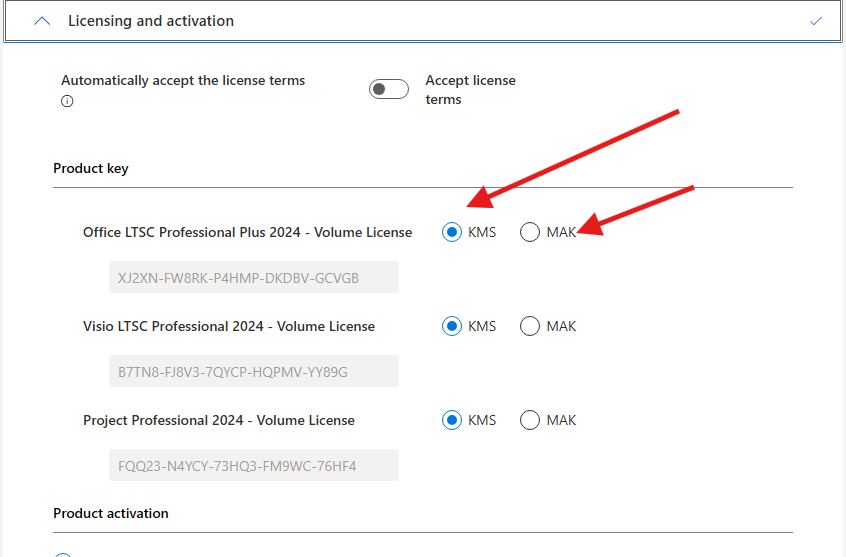The height and width of the screenshot is (557, 846).
Task: Toggle the Accept license terms switch
Action: (x=389, y=89)
